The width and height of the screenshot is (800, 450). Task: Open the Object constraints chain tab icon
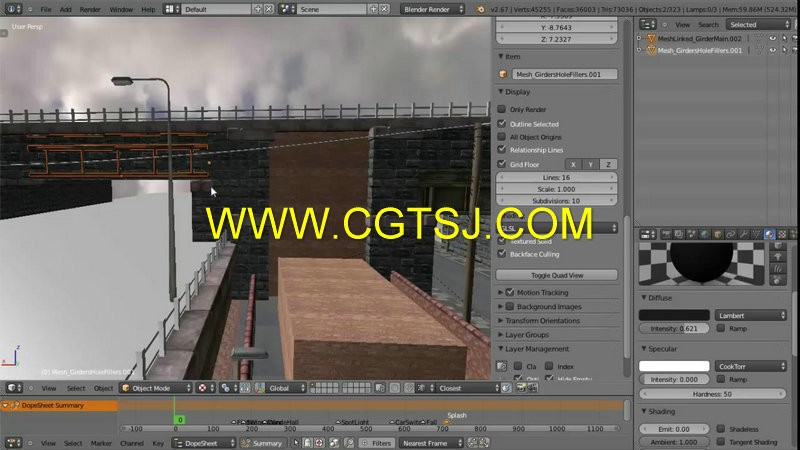click(x=730, y=234)
